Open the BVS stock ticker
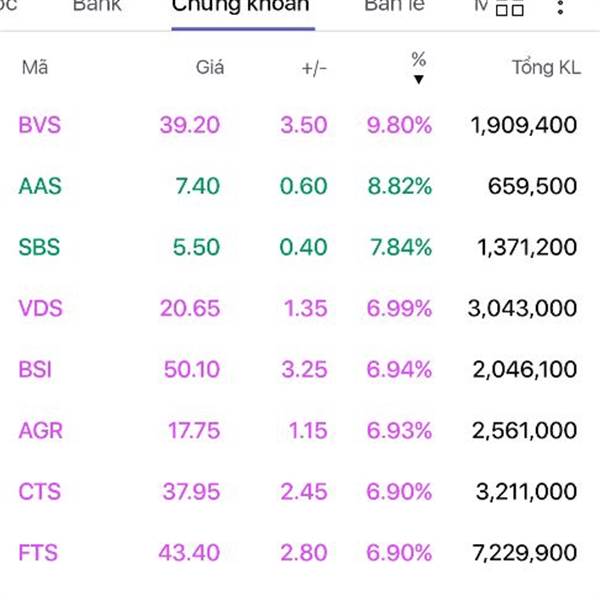The width and height of the screenshot is (600, 600). click(39, 125)
